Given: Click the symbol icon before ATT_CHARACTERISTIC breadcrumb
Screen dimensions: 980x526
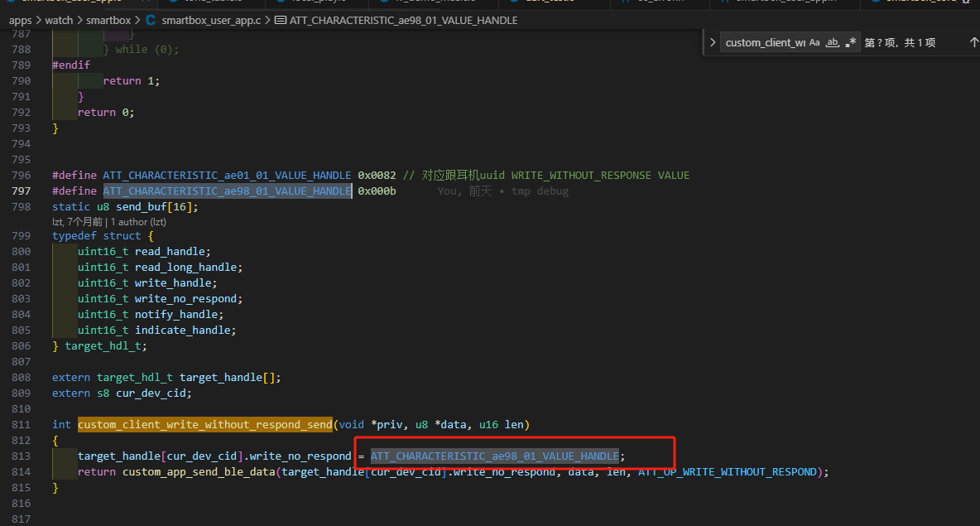Looking at the screenshot, I should 281,20.
